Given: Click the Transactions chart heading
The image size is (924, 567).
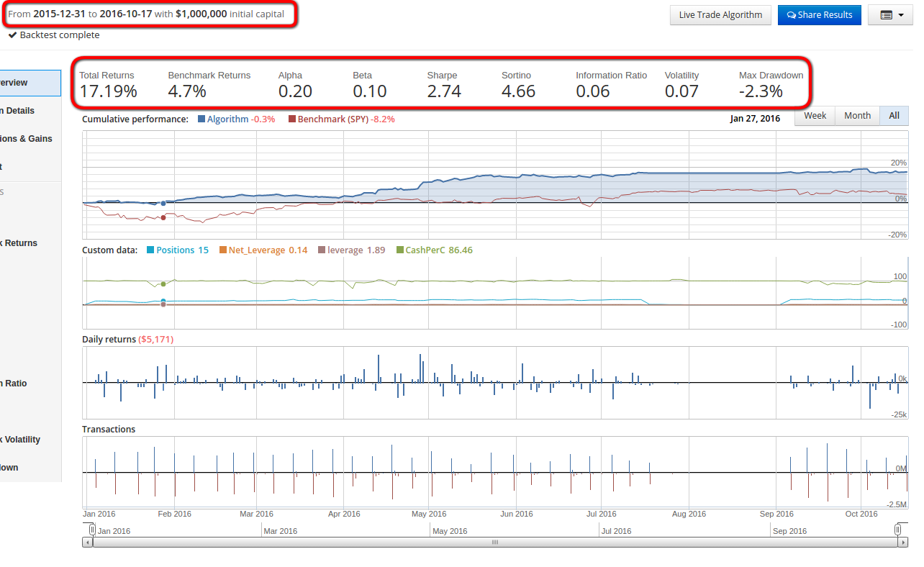Looking at the screenshot, I should point(109,430).
